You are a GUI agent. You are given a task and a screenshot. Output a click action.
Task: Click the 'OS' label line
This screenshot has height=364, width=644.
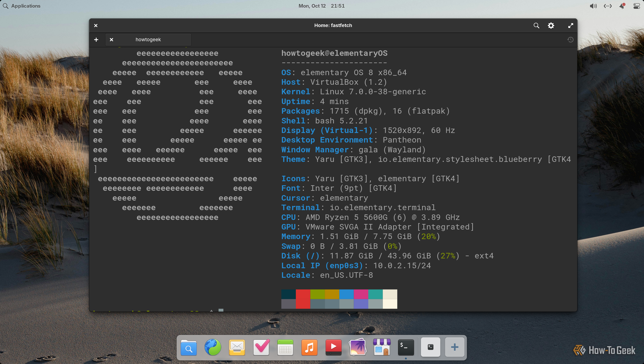pyautogui.click(x=286, y=73)
